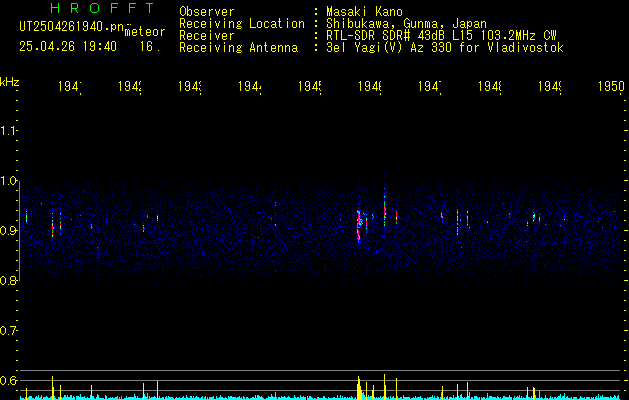The height and width of the screenshot is (400, 629).
Task: Click the number 16. beside the time stamp
Action: point(150,47)
